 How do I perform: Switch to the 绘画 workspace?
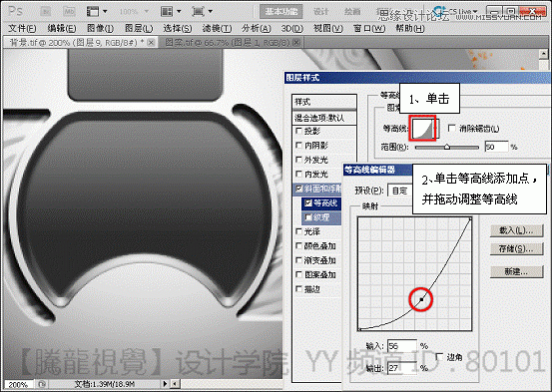click(x=352, y=12)
